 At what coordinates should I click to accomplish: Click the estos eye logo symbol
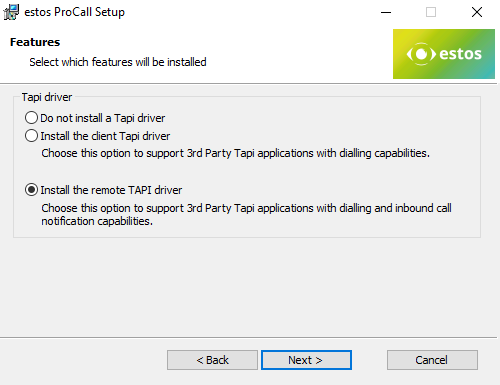[x=421, y=54]
